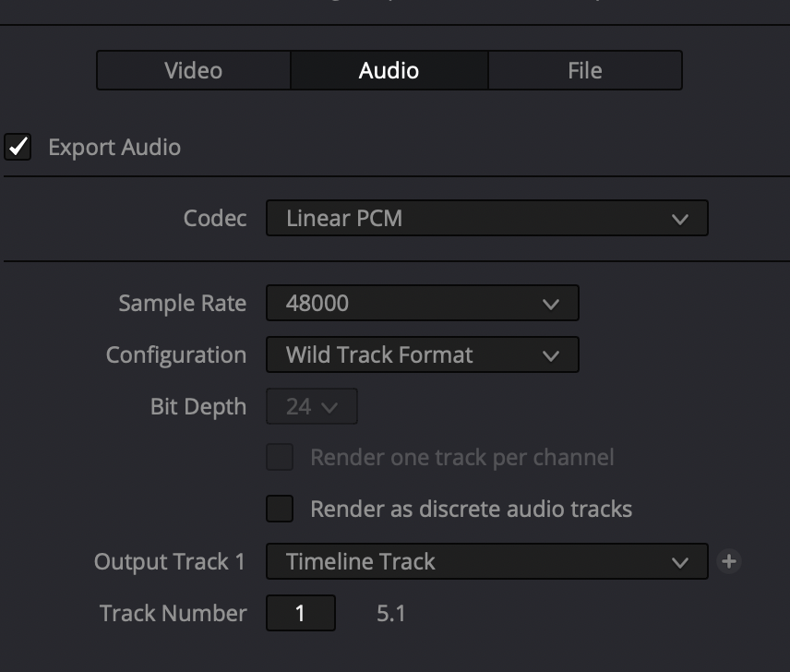Open the Sample Rate dropdown

click(x=422, y=303)
